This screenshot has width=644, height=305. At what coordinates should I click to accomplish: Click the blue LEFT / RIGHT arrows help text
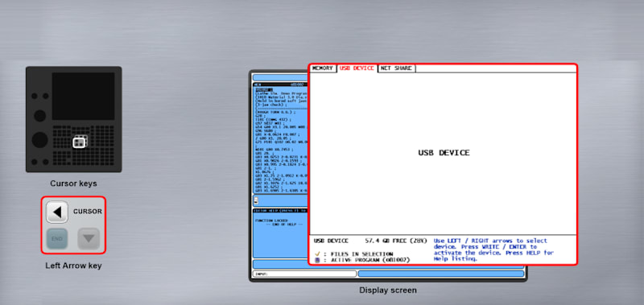click(493, 250)
